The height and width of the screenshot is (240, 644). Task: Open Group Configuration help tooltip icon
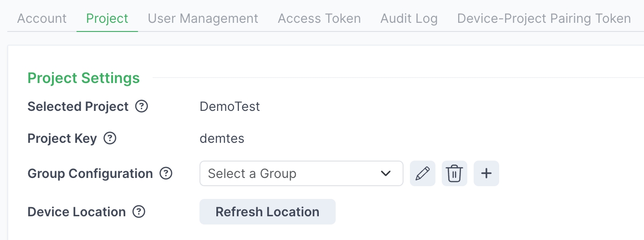tap(166, 173)
